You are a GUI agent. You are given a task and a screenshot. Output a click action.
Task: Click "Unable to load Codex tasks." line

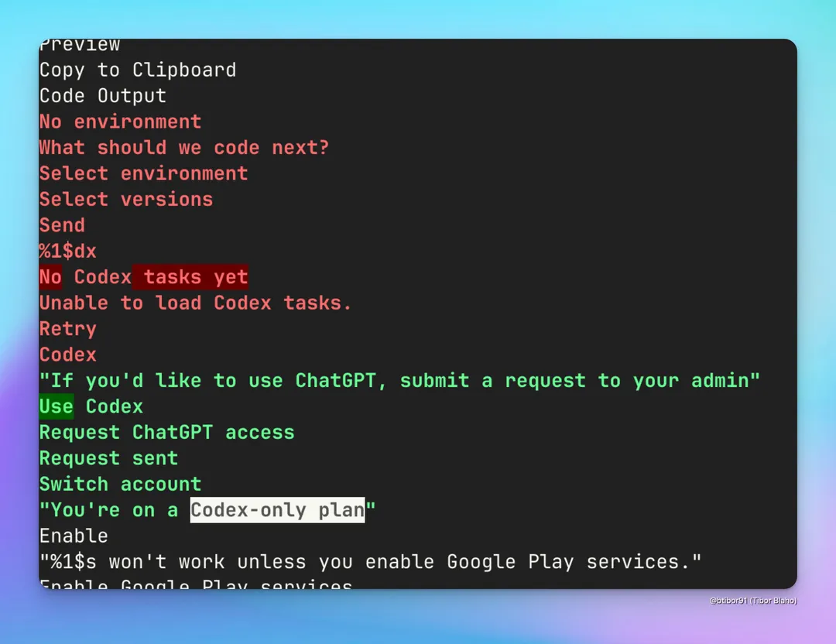[196, 303]
